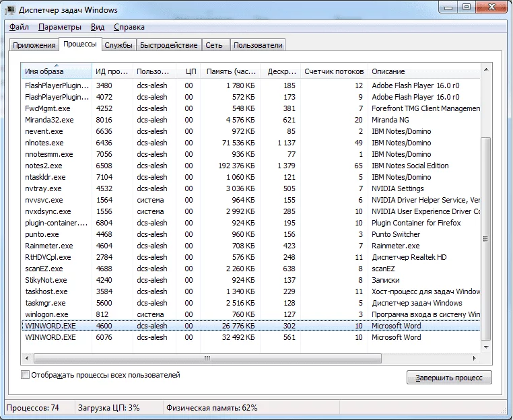Open the "Файл" menu
This screenshot has width=513, height=420.
click(x=20, y=27)
